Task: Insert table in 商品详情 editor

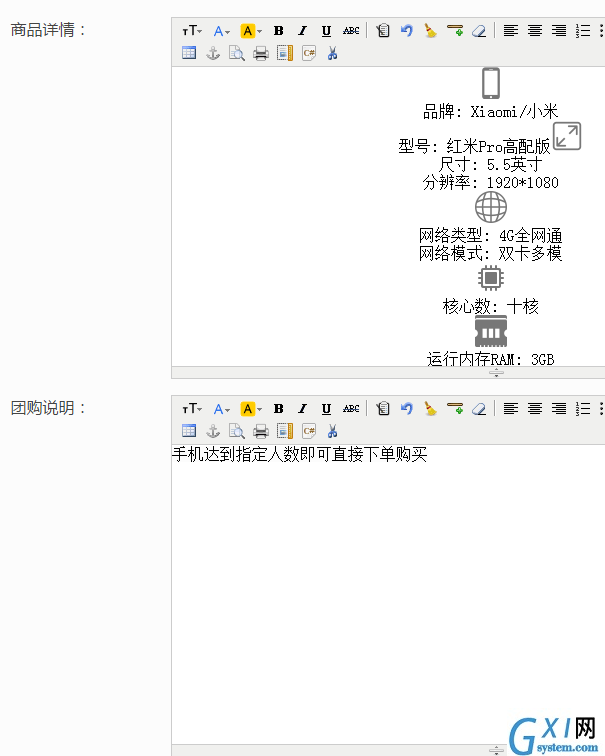Action: point(189,53)
